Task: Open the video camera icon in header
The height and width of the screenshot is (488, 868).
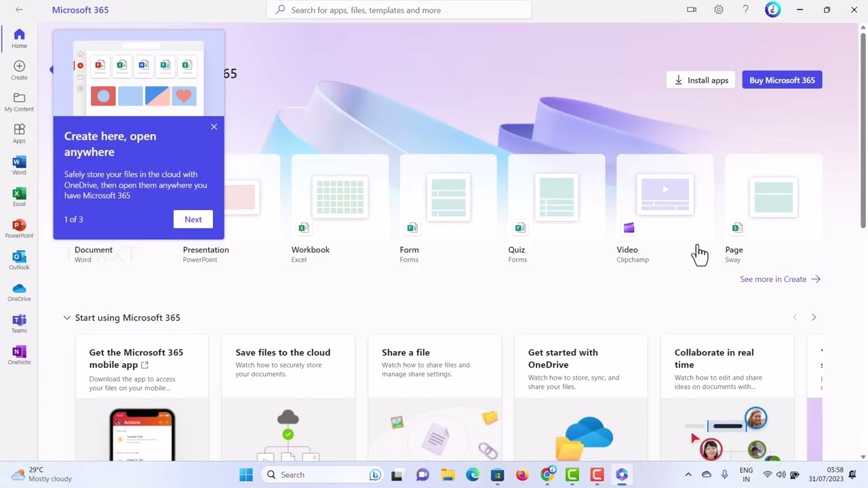Action: (x=692, y=9)
